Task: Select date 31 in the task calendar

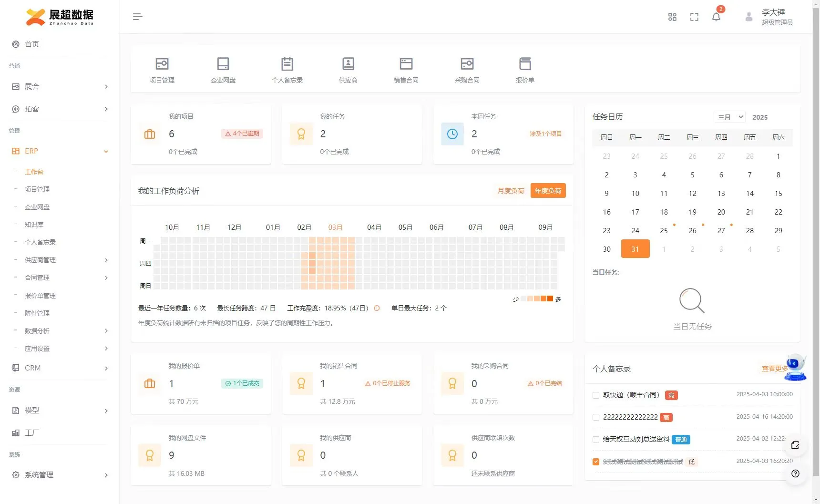Action: click(635, 249)
